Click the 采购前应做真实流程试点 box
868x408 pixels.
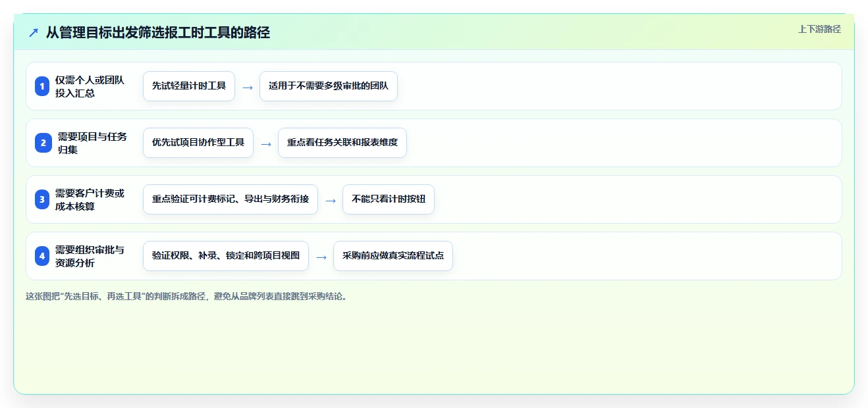pos(393,256)
